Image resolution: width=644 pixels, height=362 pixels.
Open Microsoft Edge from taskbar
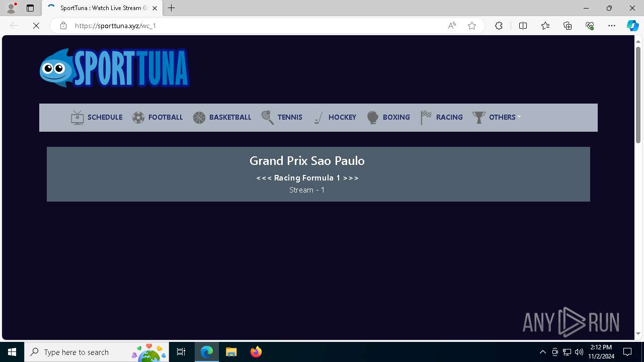pos(207,352)
